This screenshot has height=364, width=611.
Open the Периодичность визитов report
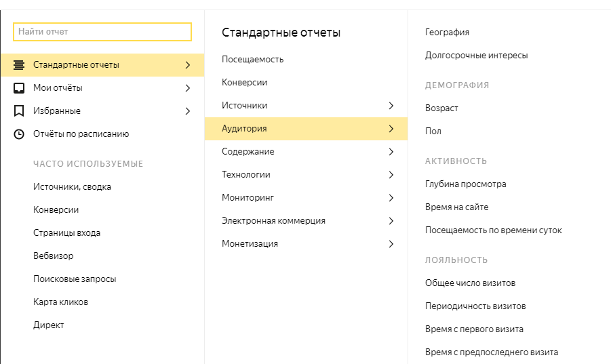(x=475, y=306)
